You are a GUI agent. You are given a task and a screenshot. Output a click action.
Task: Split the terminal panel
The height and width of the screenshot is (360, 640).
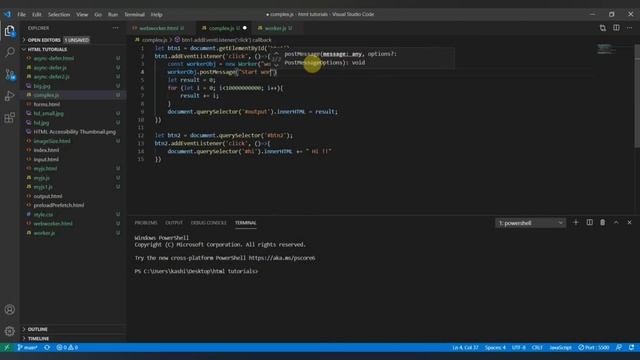click(x=589, y=222)
